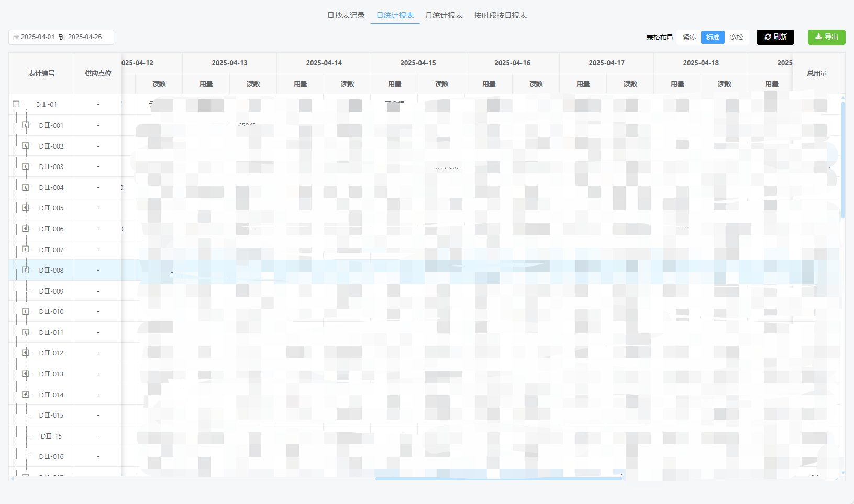Open the 按时段按日报表 tab
The width and height of the screenshot is (854, 504).
(500, 15)
